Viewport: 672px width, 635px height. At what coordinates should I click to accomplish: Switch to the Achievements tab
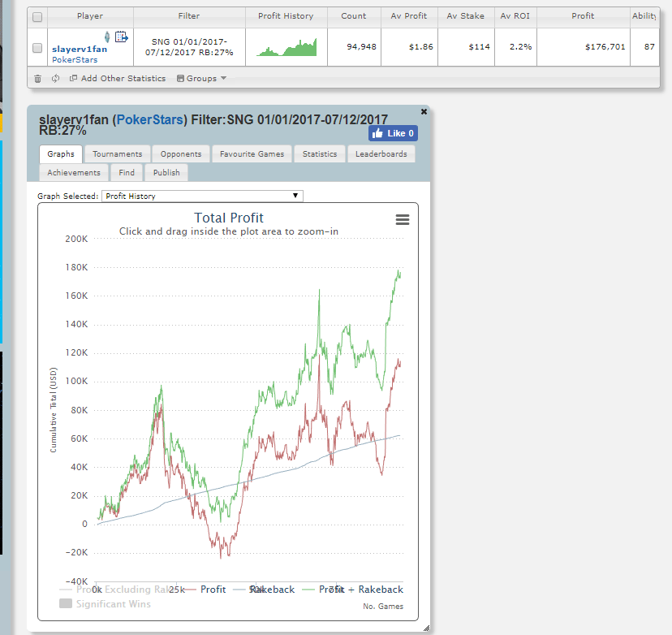[x=74, y=172]
